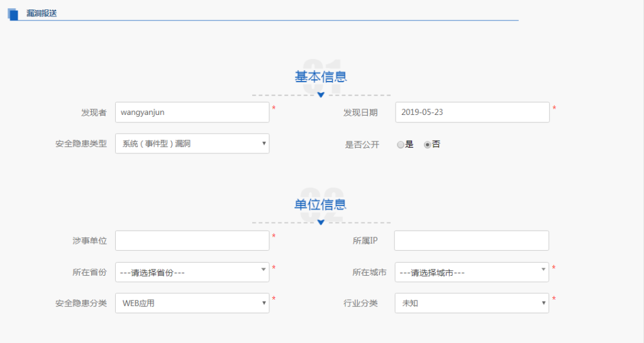
Task: Click the 行业分类 label
Action: coord(360,303)
